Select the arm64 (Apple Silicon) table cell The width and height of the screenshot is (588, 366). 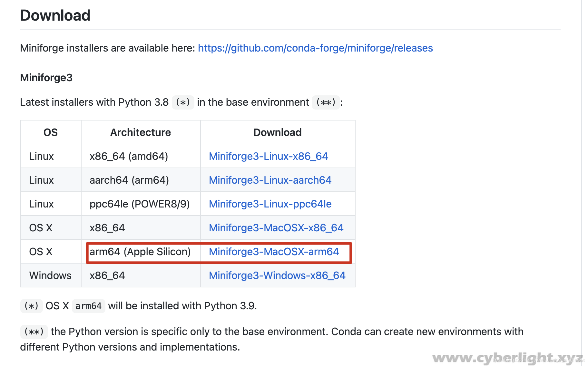tap(140, 252)
